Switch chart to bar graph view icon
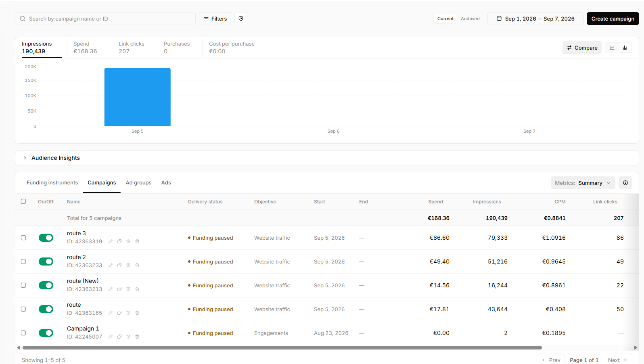This screenshot has height=364, width=644. point(625,48)
